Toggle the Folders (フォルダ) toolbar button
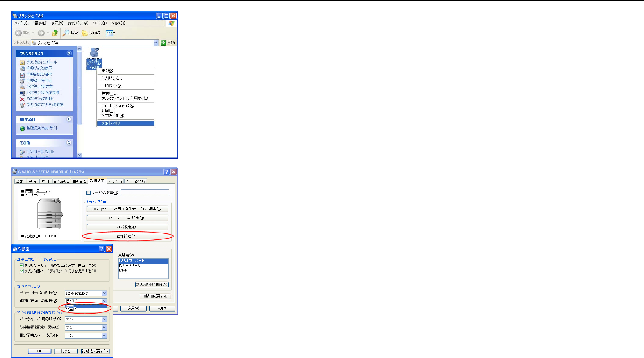This screenshot has height=358, width=644. 91,33
